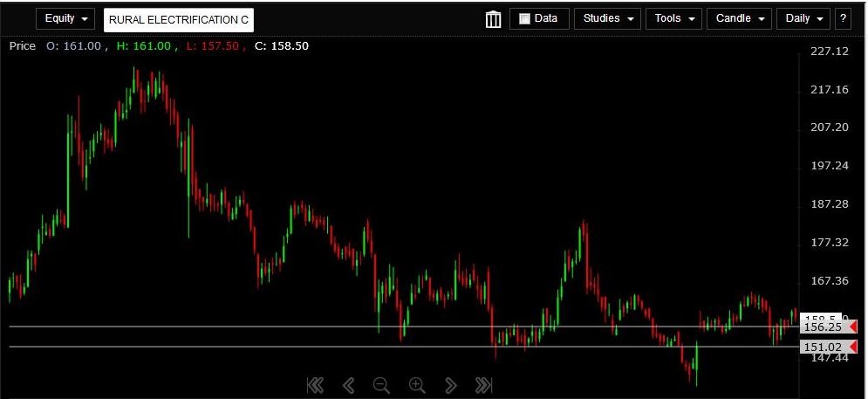The height and width of the screenshot is (399, 868).
Task: Click red arrow beside the 151.02 label
Action: click(852, 347)
